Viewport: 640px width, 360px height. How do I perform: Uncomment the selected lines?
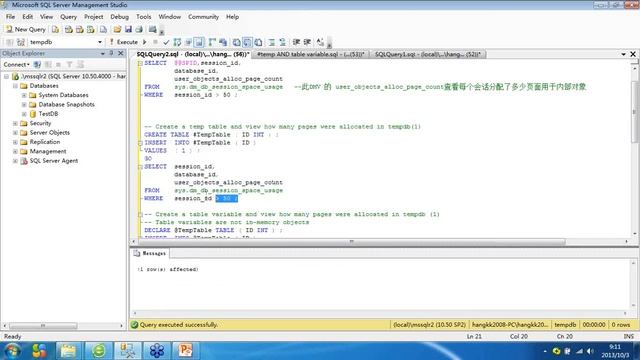click(282, 42)
